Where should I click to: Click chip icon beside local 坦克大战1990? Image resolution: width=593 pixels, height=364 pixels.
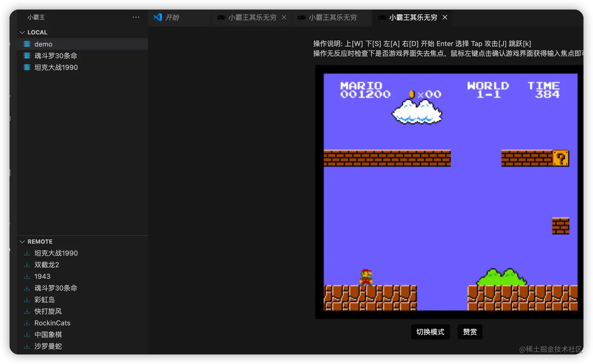27,67
